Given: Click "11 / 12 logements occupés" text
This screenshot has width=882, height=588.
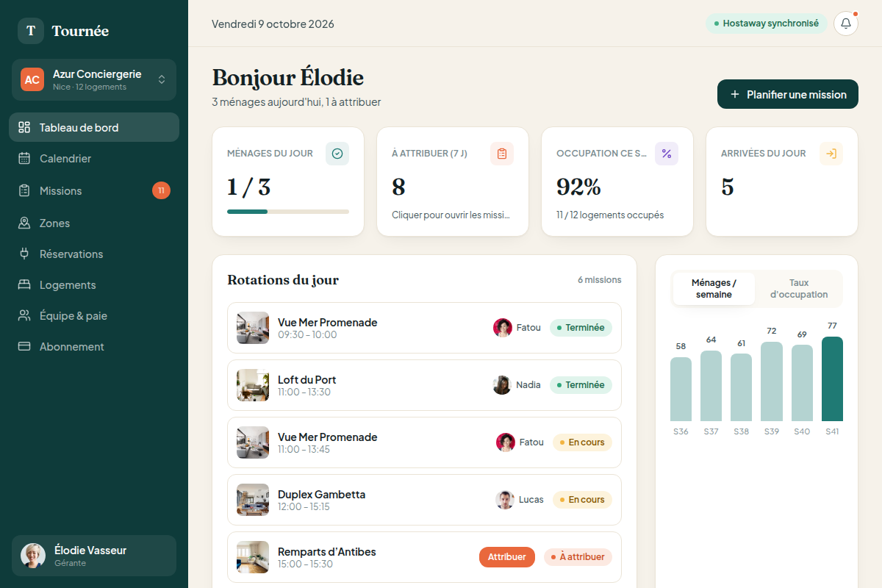Looking at the screenshot, I should [x=610, y=215].
